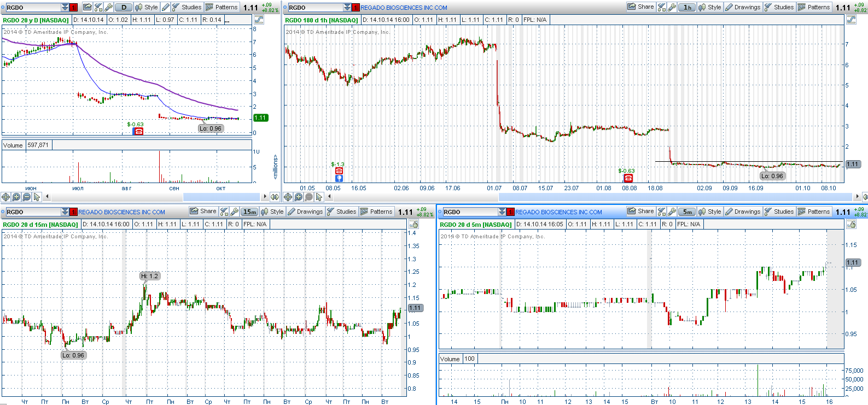
Task: Open the Style menu on the 1h chart
Action: point(710,7)
